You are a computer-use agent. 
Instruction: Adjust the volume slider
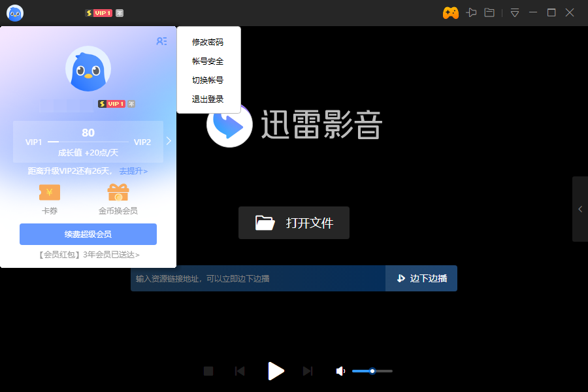click(372, 371)
